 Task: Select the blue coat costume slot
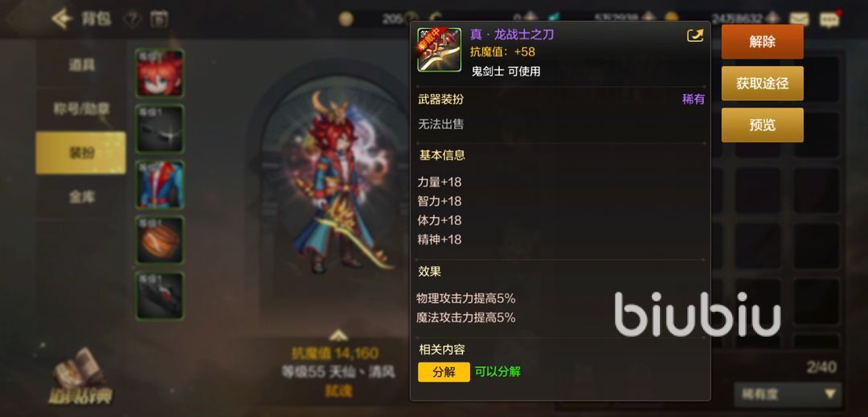[x=160, y=185]
